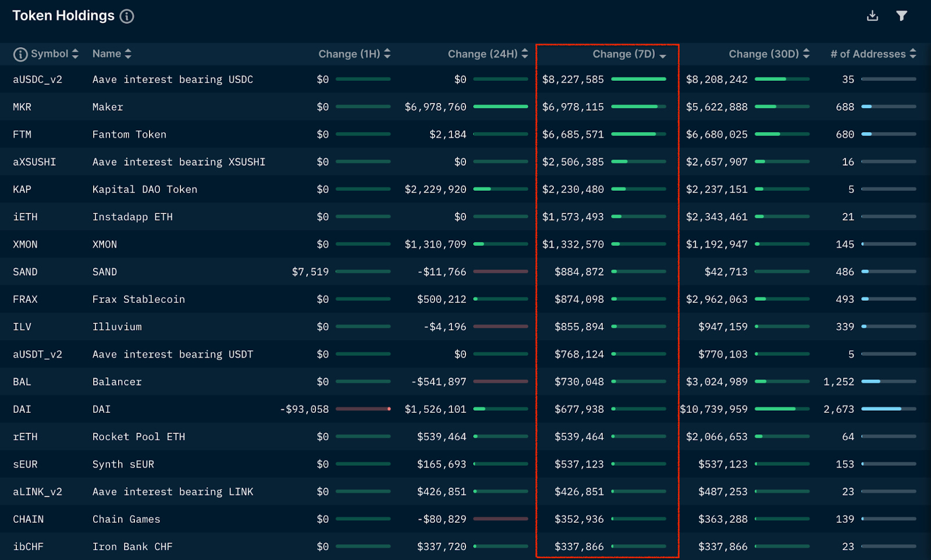The width and height of the screenshot is (931, 560).
Task: Sort by the Symbol column arrows
Action: click(75, 53)
